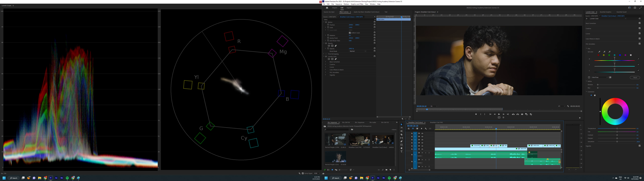The image size is (644, 181).
Task: Toggle the Position stopwatch animation
Action: [328, 25]
